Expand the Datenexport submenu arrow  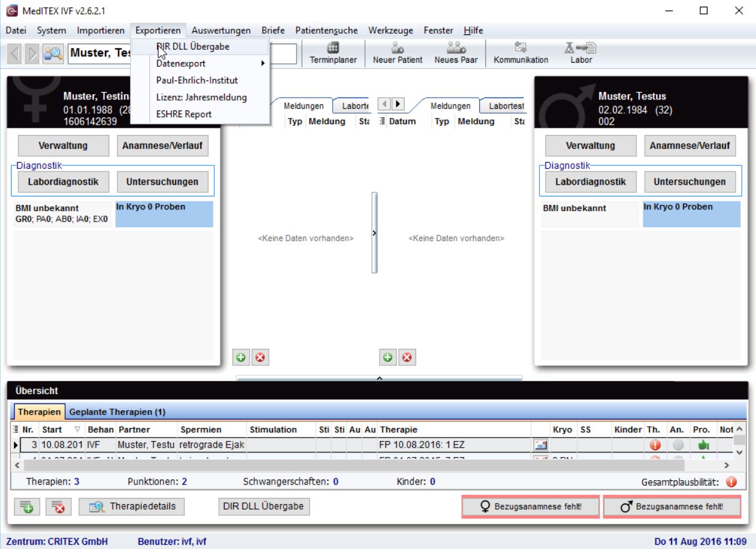[x=263, y=63]
